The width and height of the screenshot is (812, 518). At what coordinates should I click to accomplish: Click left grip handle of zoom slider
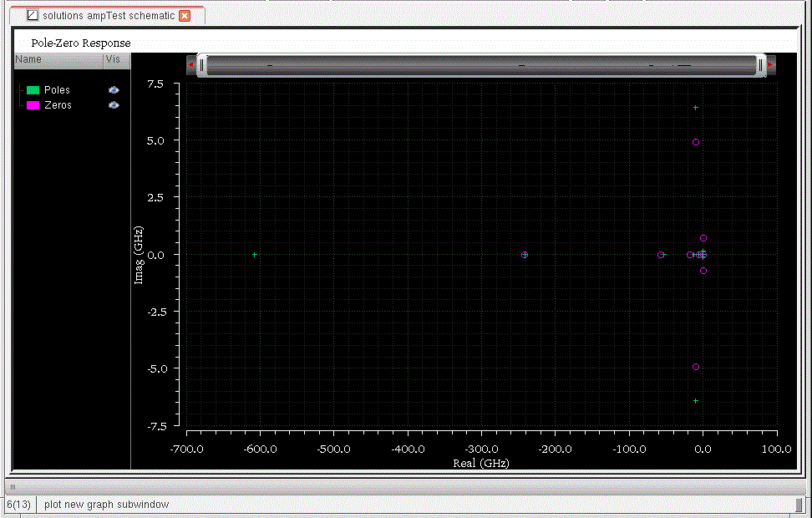[x=201, y=64]
